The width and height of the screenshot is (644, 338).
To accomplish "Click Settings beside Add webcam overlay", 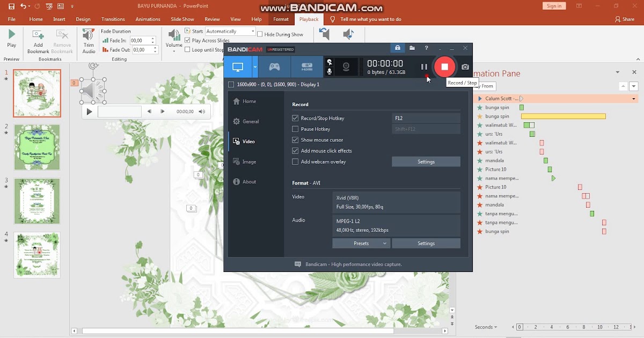I will coord(426,161).
